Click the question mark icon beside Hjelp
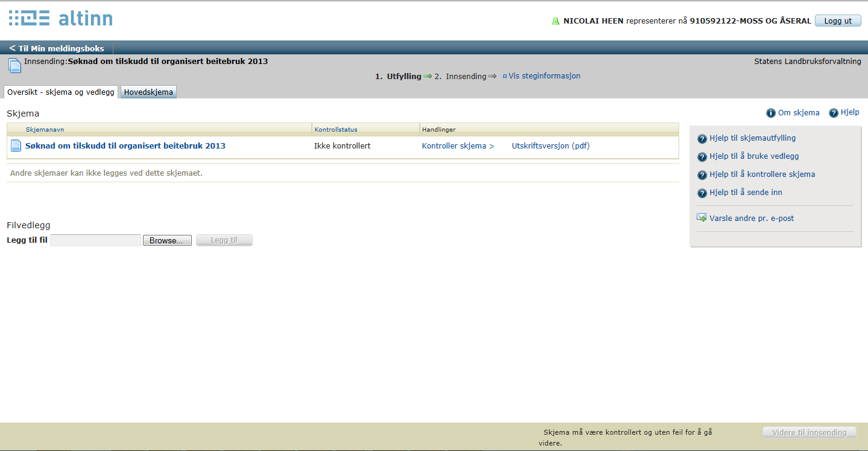The height and width of the screenshot is (451, 868). [x=834, y=113]
